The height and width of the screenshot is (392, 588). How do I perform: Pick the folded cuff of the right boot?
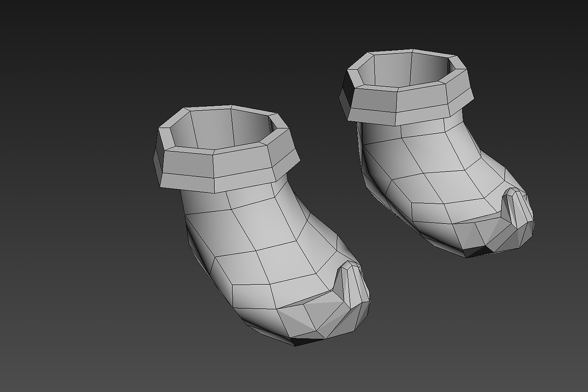[407, 88]
